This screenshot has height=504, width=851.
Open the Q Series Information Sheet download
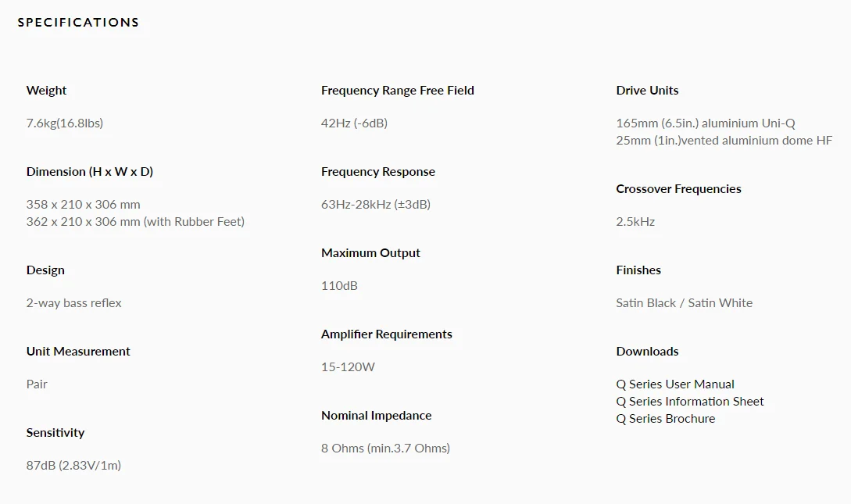coord(689,402)
